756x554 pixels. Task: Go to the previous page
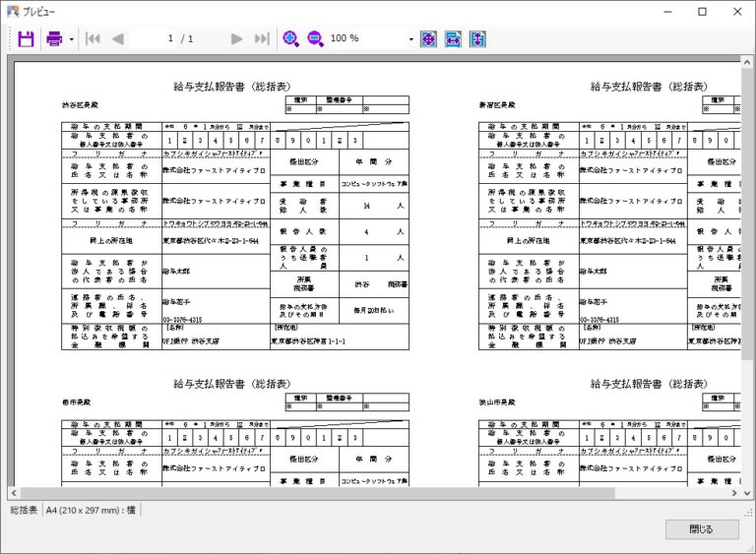[118, 38]
